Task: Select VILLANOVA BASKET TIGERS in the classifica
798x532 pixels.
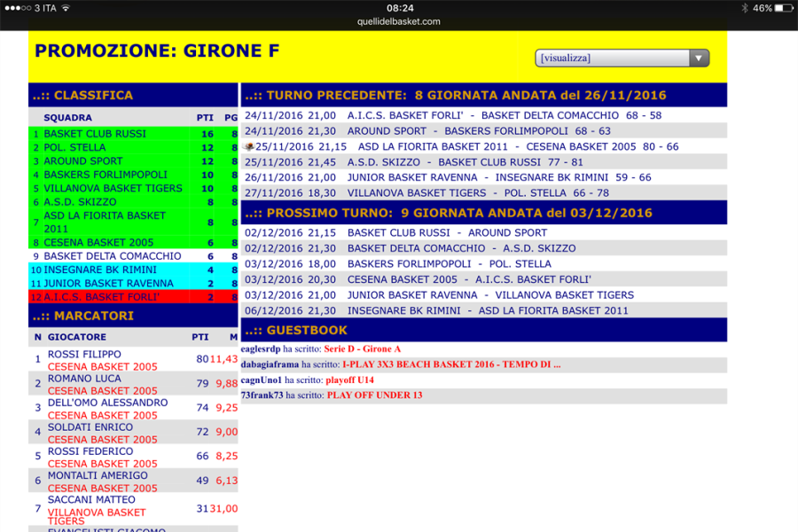Action: tap(113, 188)
